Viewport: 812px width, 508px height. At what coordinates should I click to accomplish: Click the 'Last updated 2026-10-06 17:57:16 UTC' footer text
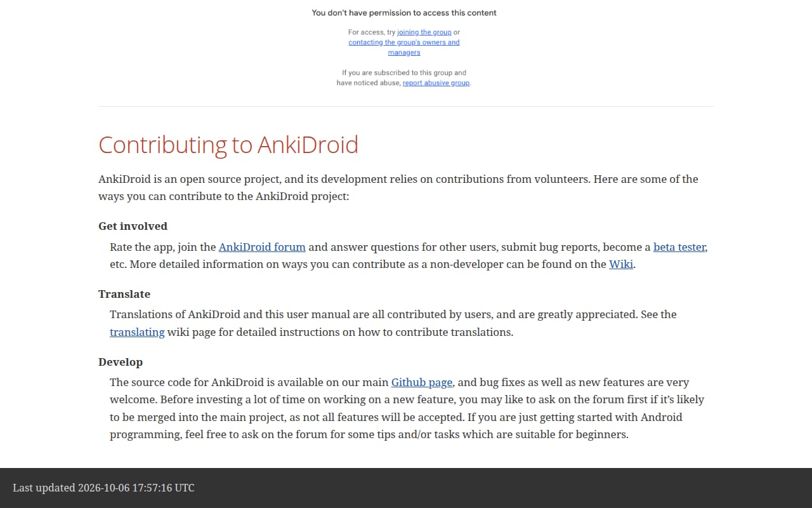103,488
